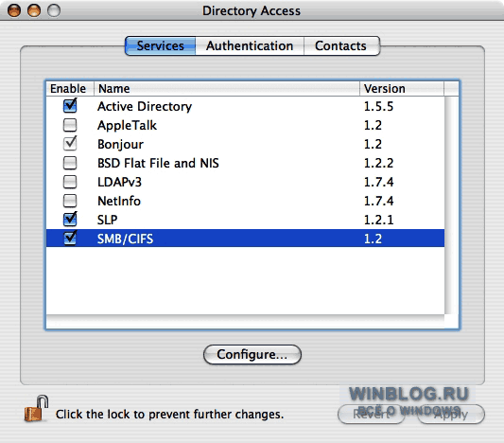Screen dimensions: 504x443
Task: Select the LDAPv3 service name
Action: pyautogui.click(x=119, y=182)
